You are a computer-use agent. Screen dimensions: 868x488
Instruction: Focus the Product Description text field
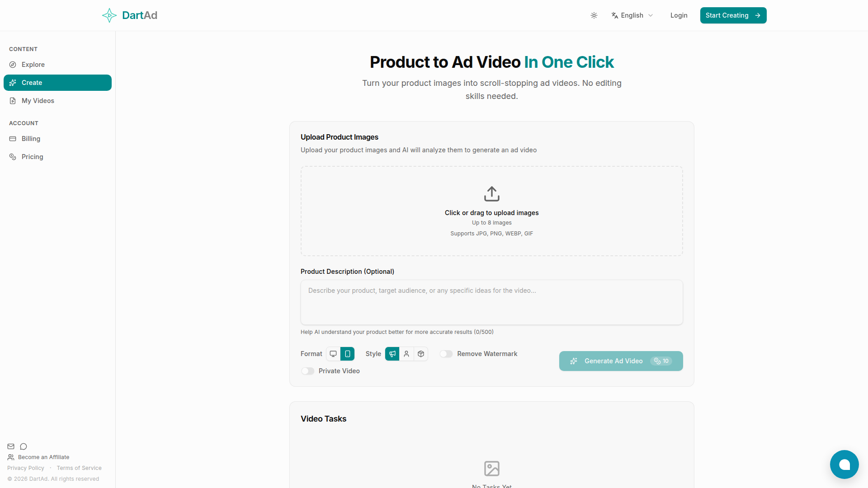pyautogui.click(x=491, y=302)
